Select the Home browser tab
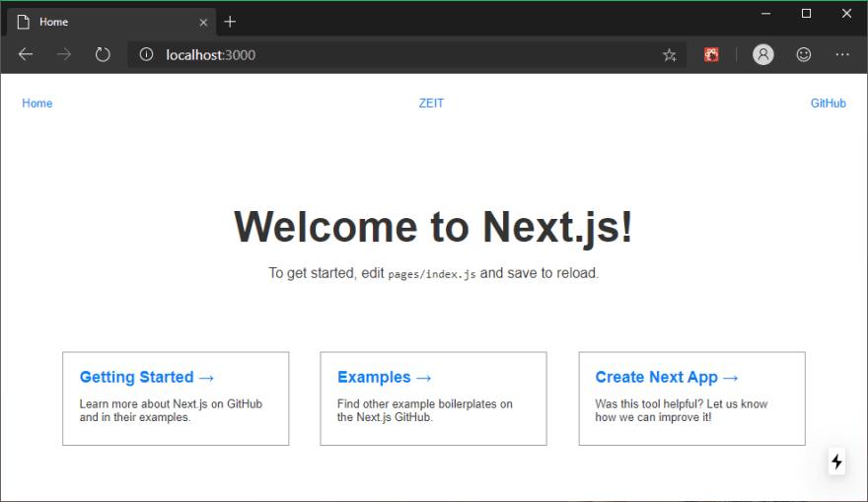This screenshot has width=868, height=502. [x=110, y=22]
